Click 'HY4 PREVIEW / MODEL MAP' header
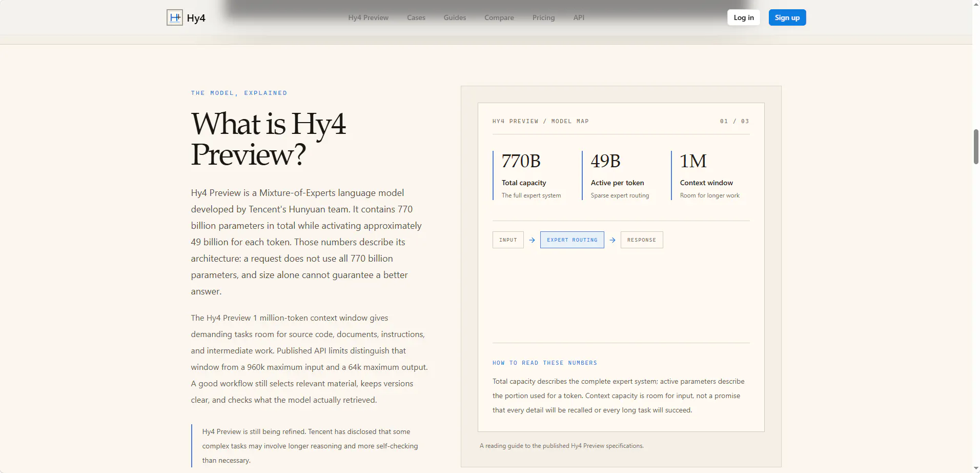980x473 pixels. [541, 122]
